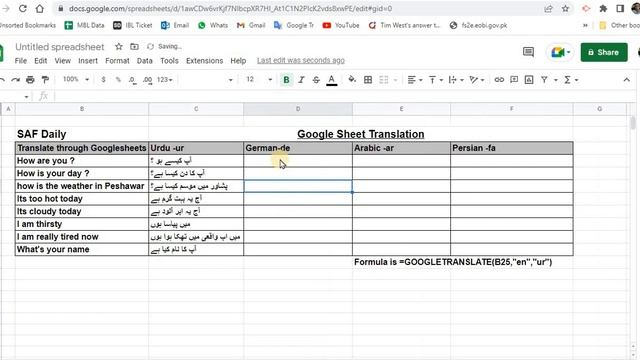Bookmark this page with the address bar star
640x360 pixels.
pos(565,9)
